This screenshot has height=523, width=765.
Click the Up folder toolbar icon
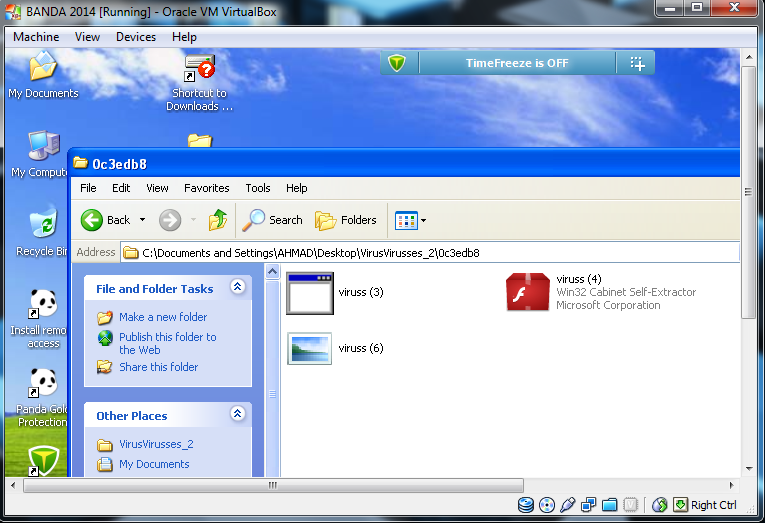tap(218, 220)
